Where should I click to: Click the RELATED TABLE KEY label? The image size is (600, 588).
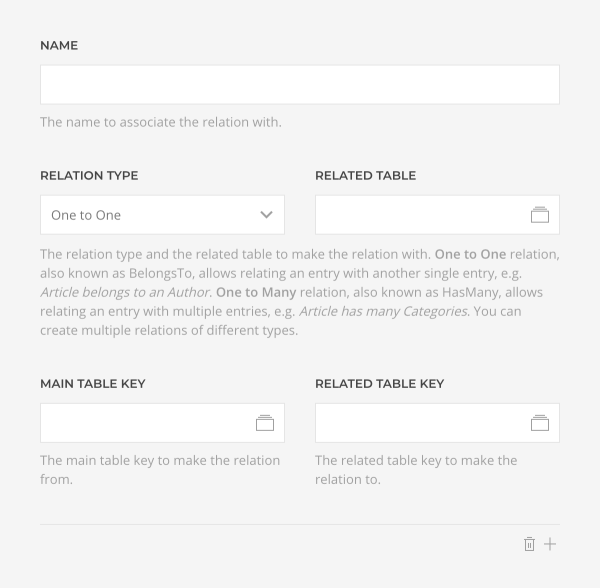[x=380, y=384]
